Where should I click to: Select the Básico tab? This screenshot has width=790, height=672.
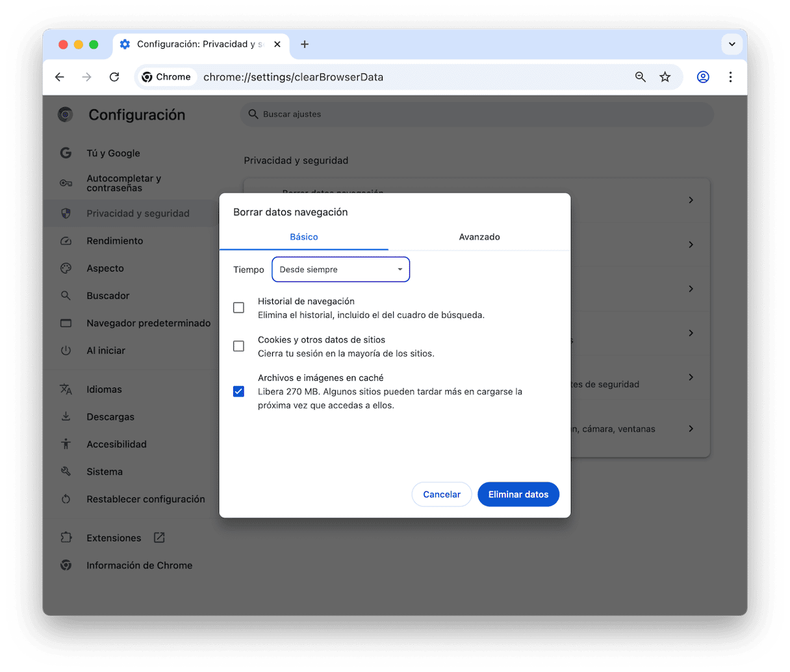(303, 237)
